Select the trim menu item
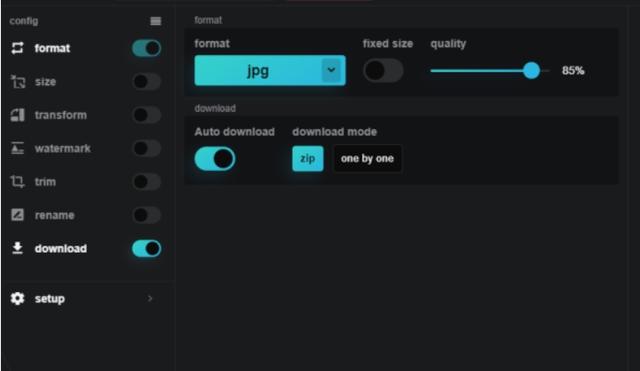 point(85,182)
